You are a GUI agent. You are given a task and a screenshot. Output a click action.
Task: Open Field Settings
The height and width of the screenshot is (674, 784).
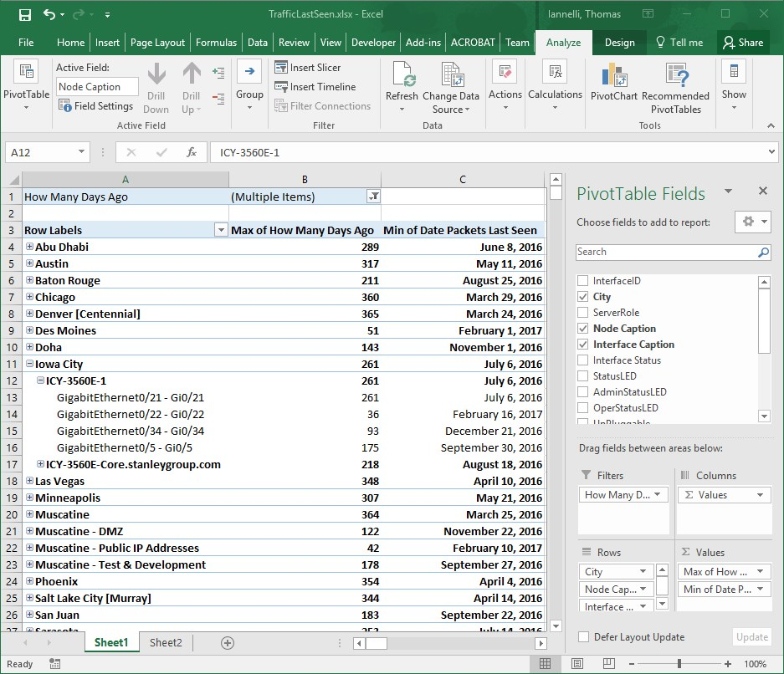coord(95,106)
